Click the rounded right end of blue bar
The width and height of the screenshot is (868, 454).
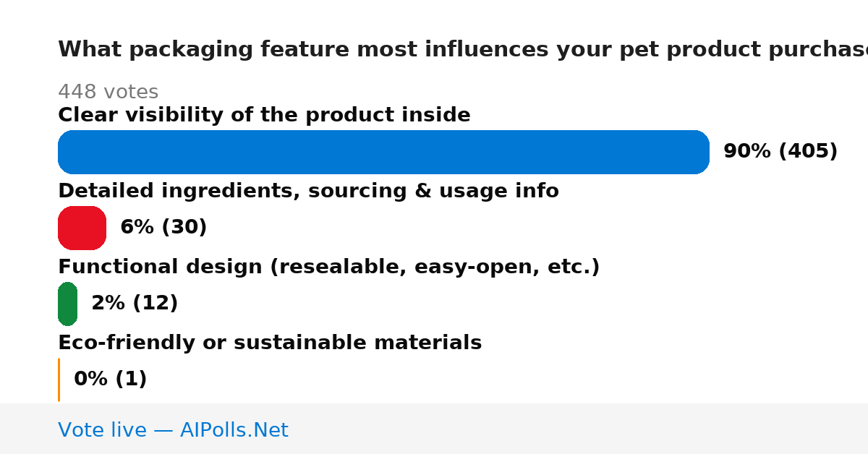tap(699, 152)
